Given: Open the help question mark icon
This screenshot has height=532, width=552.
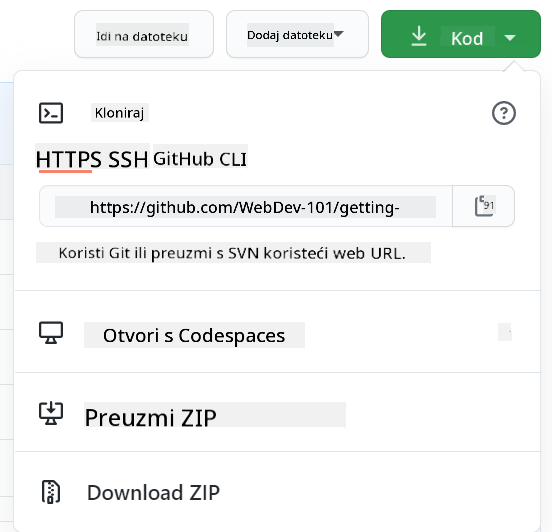Looking at the screenshot, I should tap(504, 113).
